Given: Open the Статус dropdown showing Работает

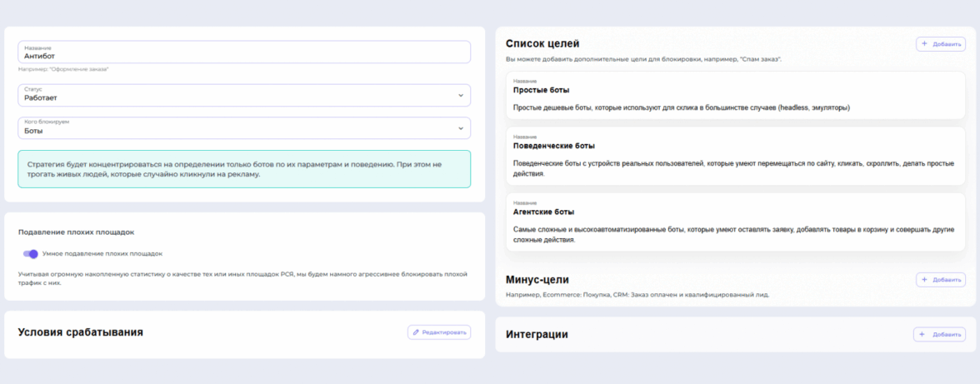Looking at the screenshot, I should [x=243, y=95].
